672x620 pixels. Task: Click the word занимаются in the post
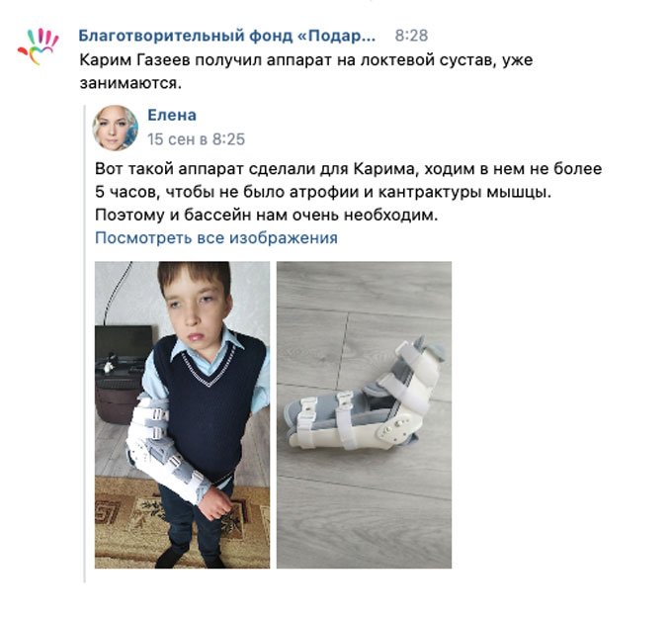point(130,83)
